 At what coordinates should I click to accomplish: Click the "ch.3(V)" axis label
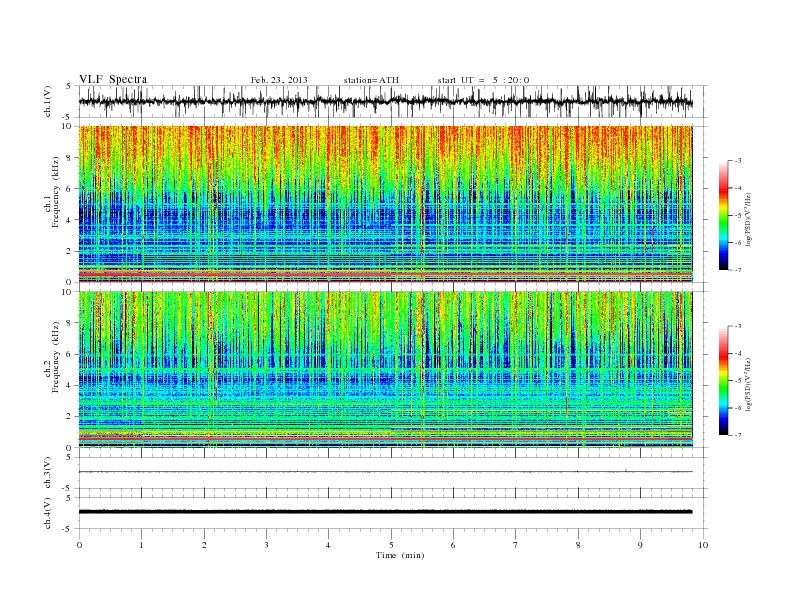pos(48,472)
